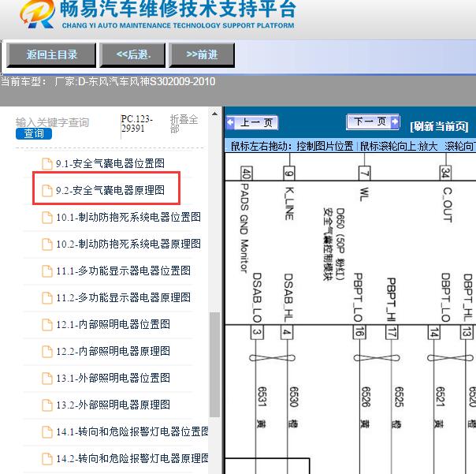476x474 pixels.
Task: Click document icon beside 11.2 entry
Action: coord(47,298)
